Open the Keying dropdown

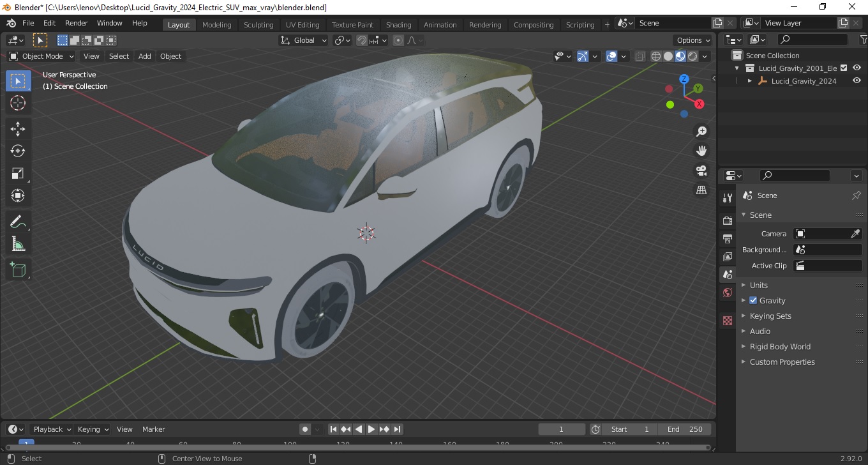coord(93,429)
